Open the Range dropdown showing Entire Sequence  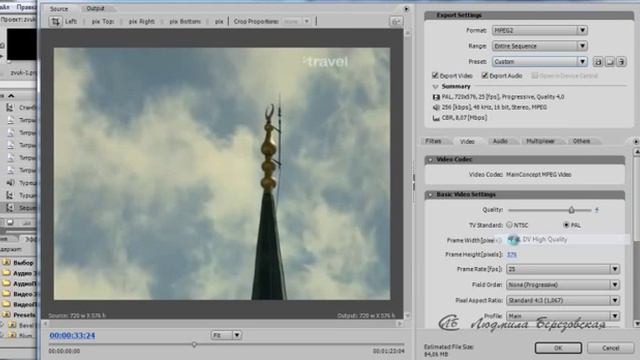coord(540,46)
